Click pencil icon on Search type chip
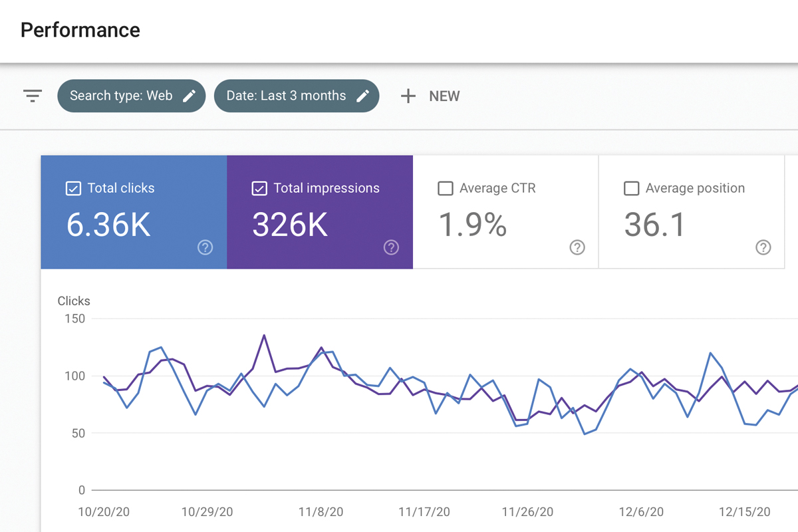The height and width of the screenshot is (532, 798). (190, 96)
